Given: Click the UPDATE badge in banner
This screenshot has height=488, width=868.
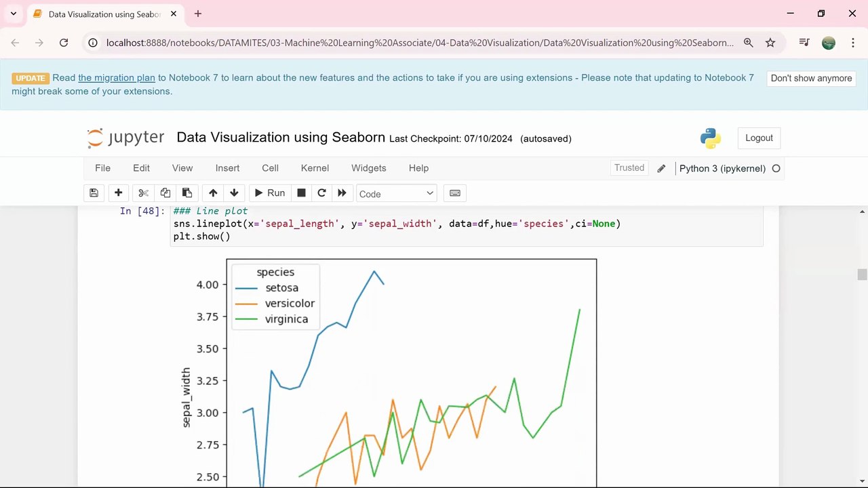Looking at the screenshot, I should point(31,78).
